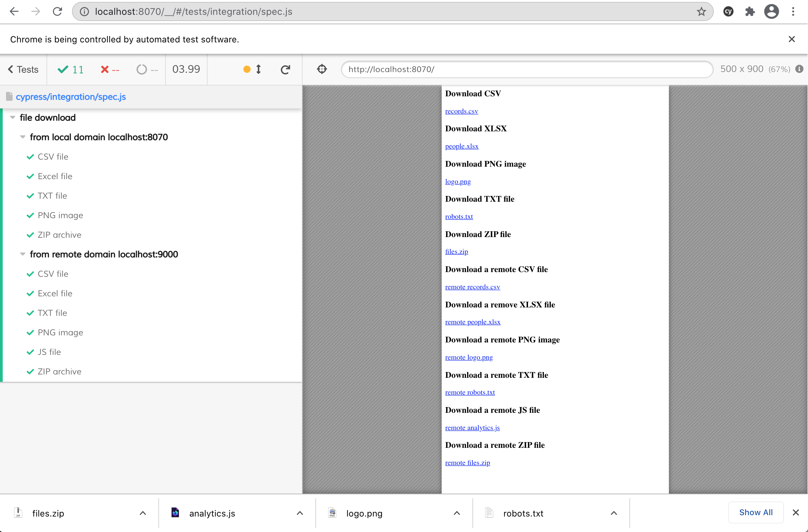The width and height of the screenshot is (808, 532).
Task: Click the bookmark star icon
Action: [701, 11]
